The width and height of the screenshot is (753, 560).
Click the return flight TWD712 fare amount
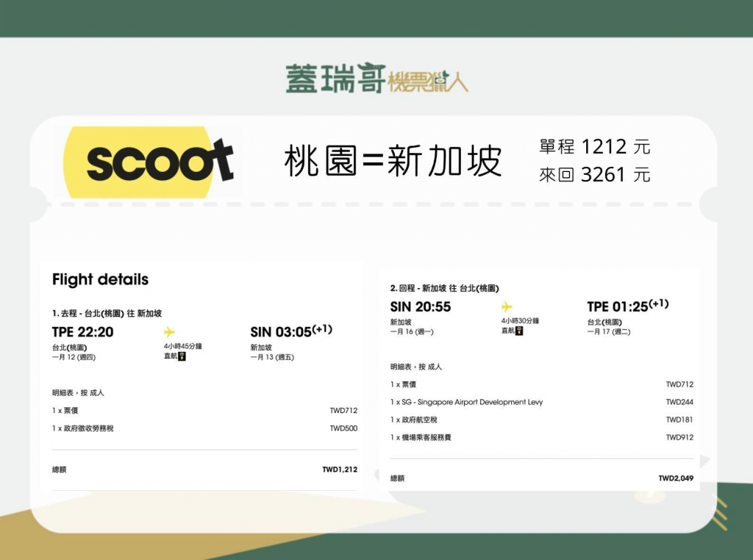tap(679, 384)
